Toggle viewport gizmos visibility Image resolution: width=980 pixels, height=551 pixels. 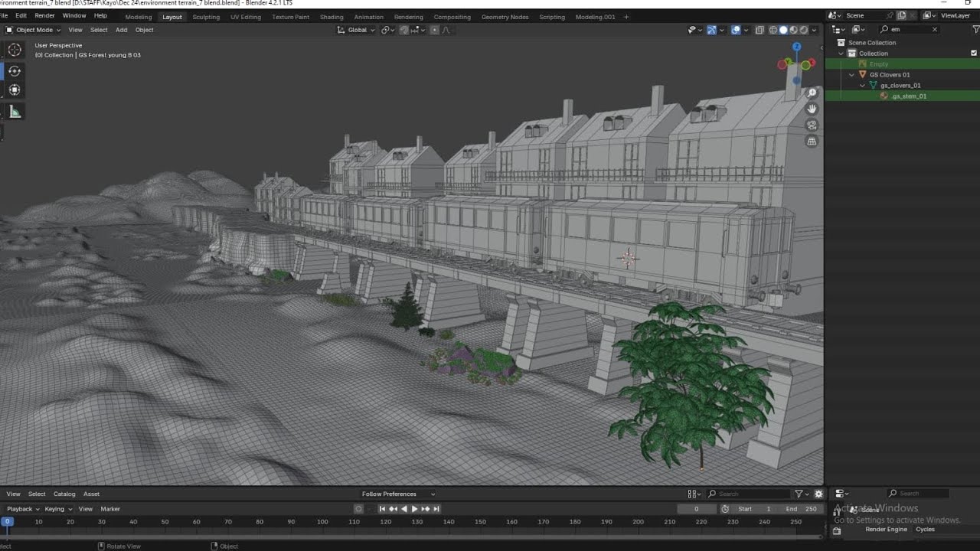[x=711, y=30]
